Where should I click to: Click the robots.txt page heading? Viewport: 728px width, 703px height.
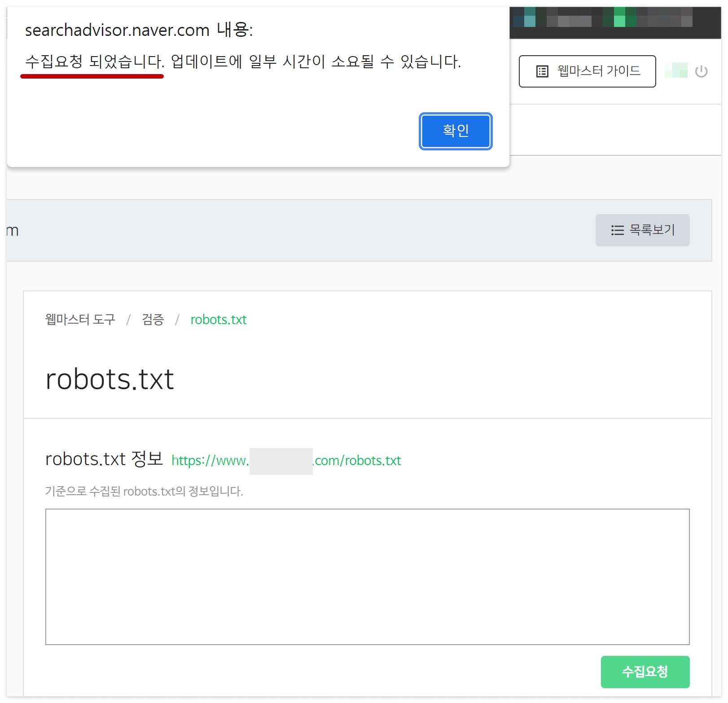tap(110, 379)
